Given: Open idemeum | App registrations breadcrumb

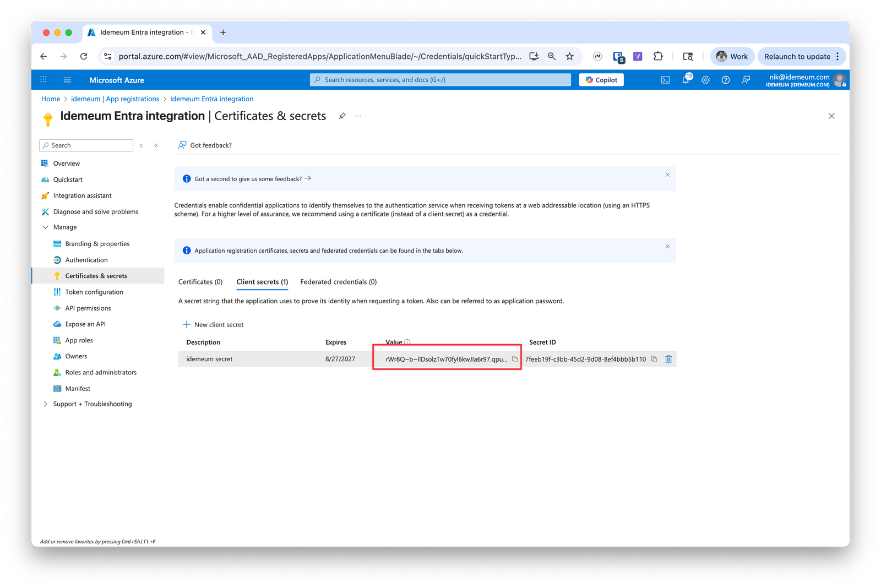Looking at the screenshot, I should [115, 99].
